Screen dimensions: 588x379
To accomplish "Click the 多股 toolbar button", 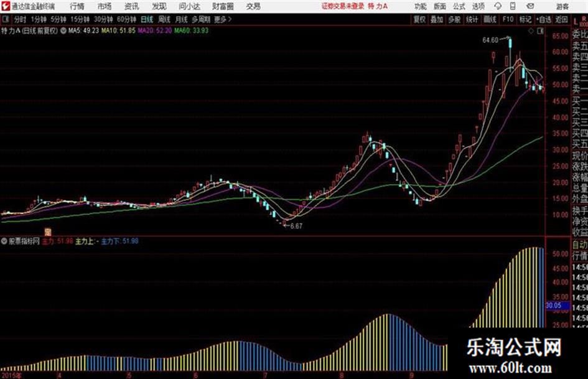I will click(454, 19).
